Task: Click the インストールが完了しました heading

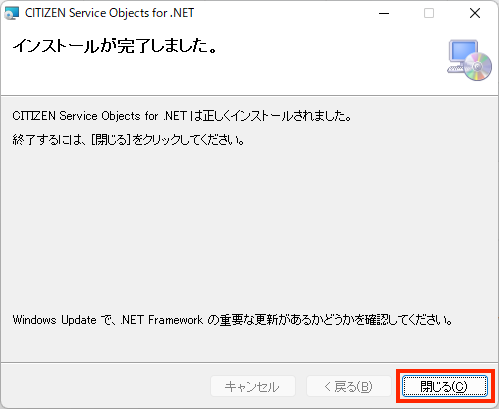Action: 115,46
